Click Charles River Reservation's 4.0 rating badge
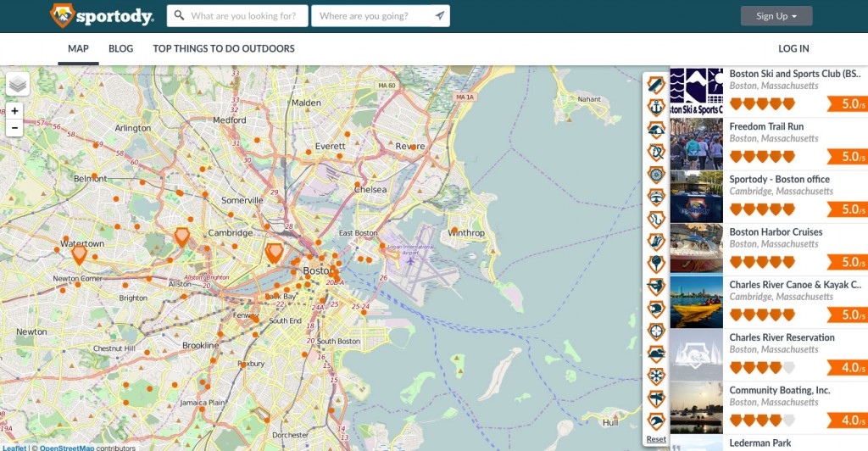 (848, 367)
